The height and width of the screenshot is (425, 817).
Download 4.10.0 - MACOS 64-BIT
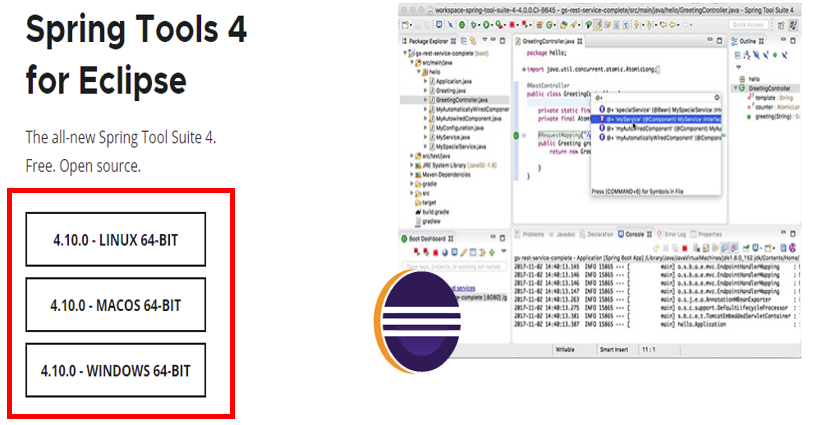point(116,305)
